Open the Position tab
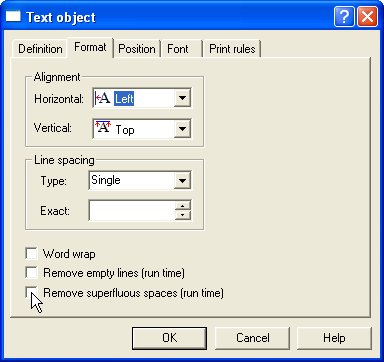 point(137,49)
